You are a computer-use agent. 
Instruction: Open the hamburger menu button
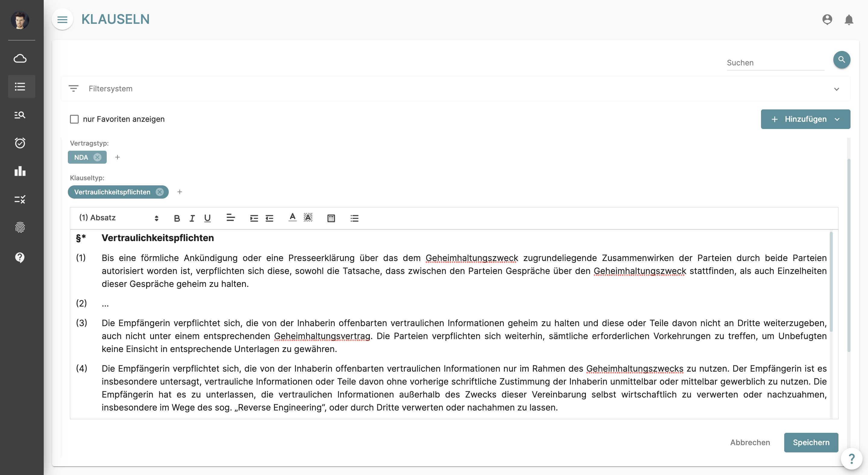[62, 20]
